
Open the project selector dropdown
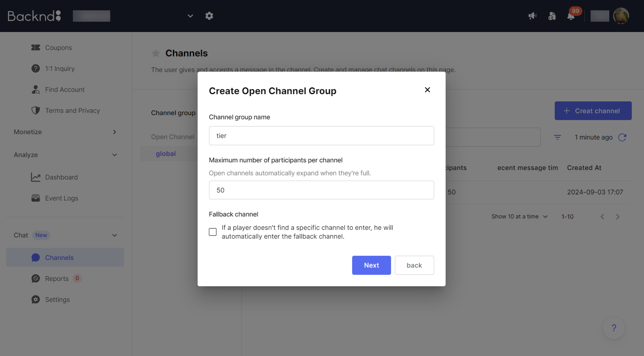(x=190, y=16)
